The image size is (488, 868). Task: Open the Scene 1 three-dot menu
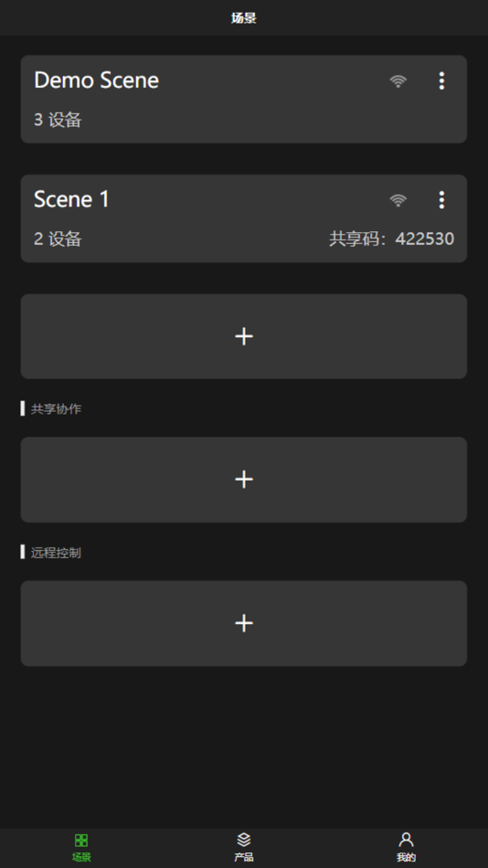[x=441, y=200]
